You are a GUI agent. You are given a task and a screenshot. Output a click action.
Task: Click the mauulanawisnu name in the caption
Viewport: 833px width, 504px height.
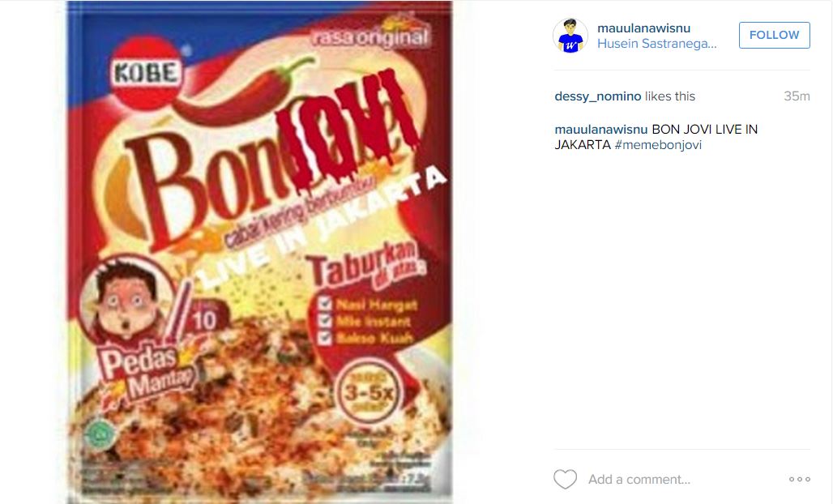[600, 129]
